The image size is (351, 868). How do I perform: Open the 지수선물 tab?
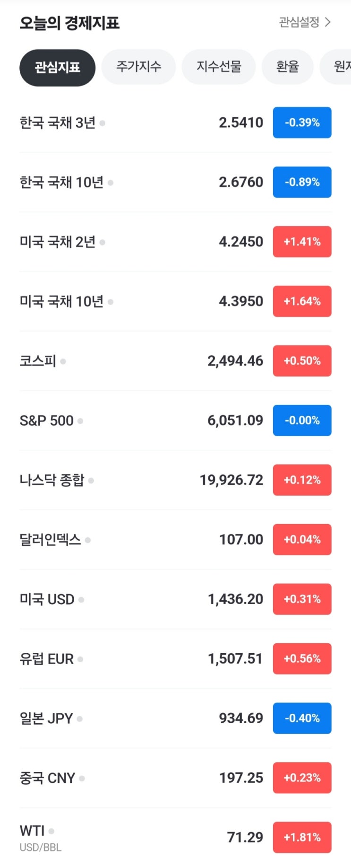(219, 67)
